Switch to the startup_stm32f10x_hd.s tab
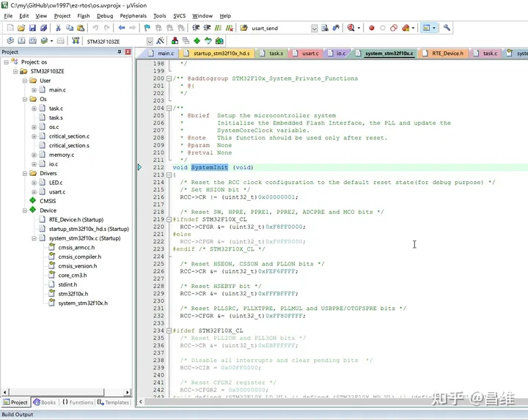 click(218, 54)
